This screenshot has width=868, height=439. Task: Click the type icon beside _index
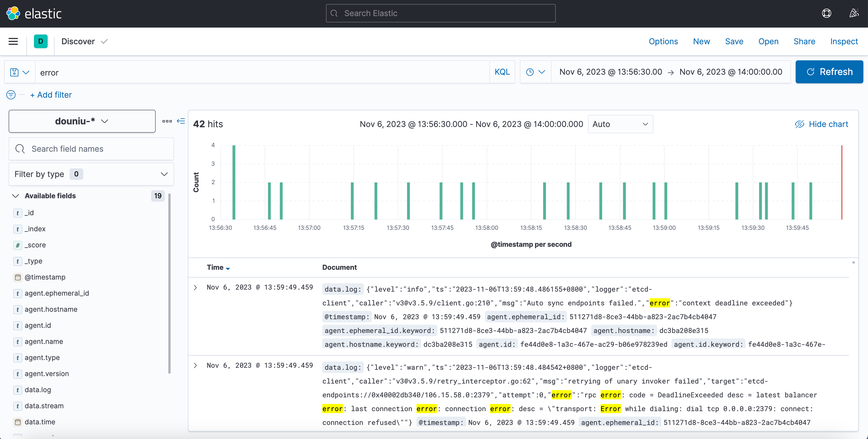tap(18, 229)
